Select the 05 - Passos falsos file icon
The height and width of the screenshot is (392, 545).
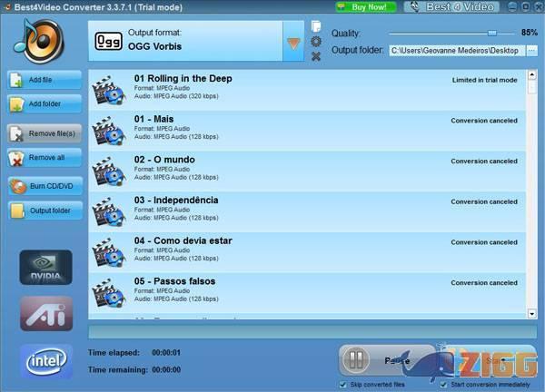pyautogui.click(x=108, y=293)
